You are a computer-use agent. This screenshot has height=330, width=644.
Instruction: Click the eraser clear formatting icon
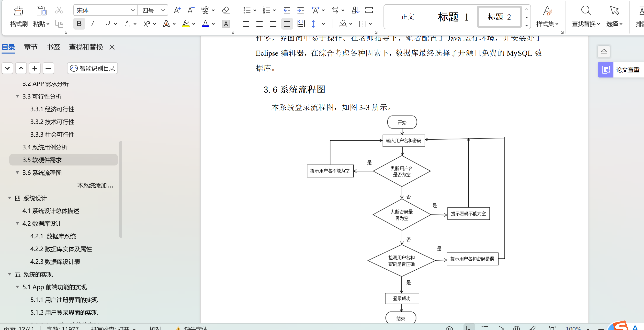(x=226, y=10)
